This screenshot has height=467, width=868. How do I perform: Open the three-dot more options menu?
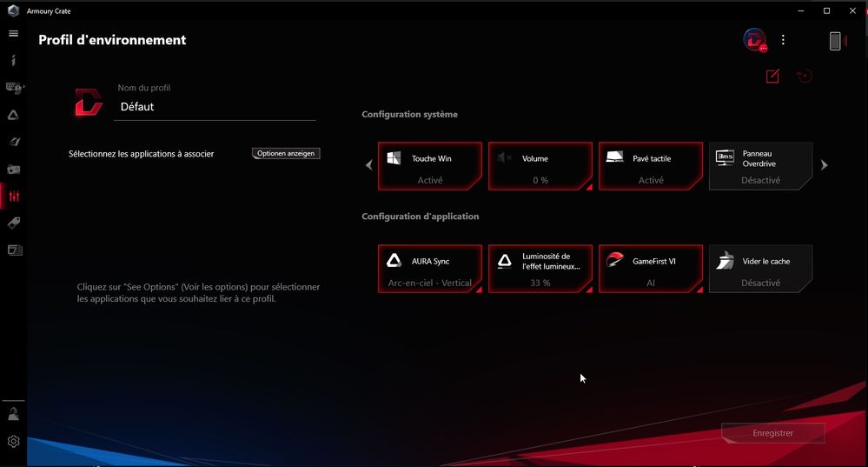(783, 40)
